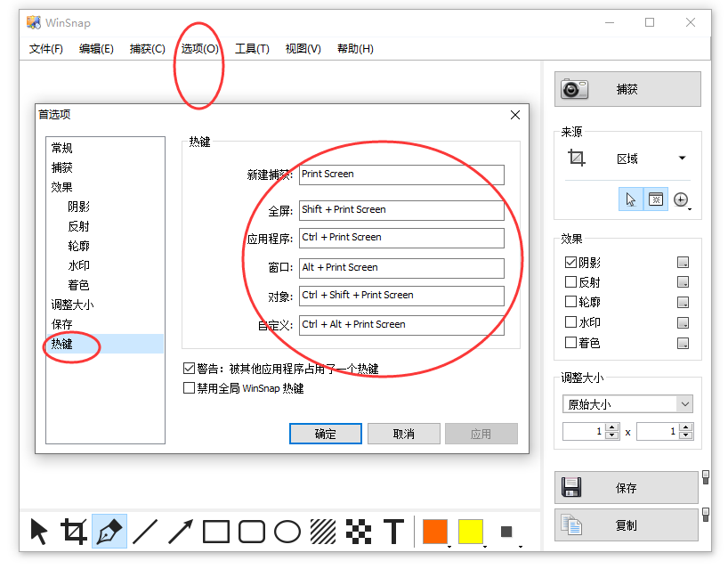Select the Hatch highlight tool
728x569 pixels.
click(x=323, y=532)
